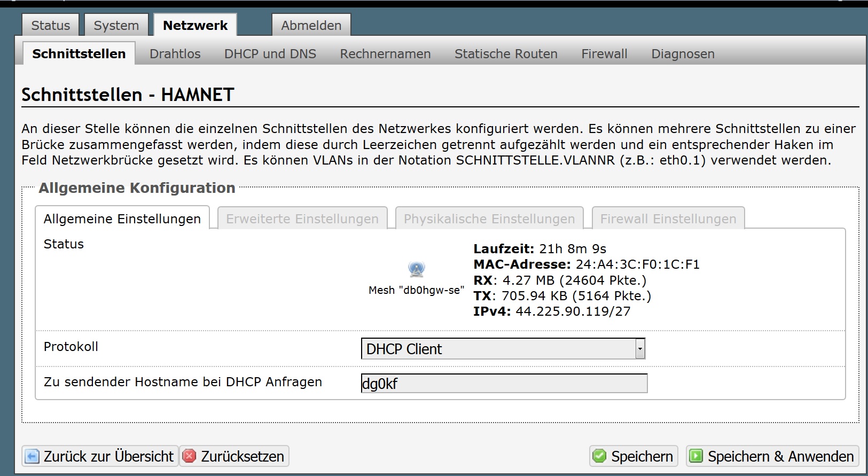This screenshot has height=476, width=868.
Task: Click the back arrow icon on Zurück zur Übersicht
Action: tap(32, 456)
